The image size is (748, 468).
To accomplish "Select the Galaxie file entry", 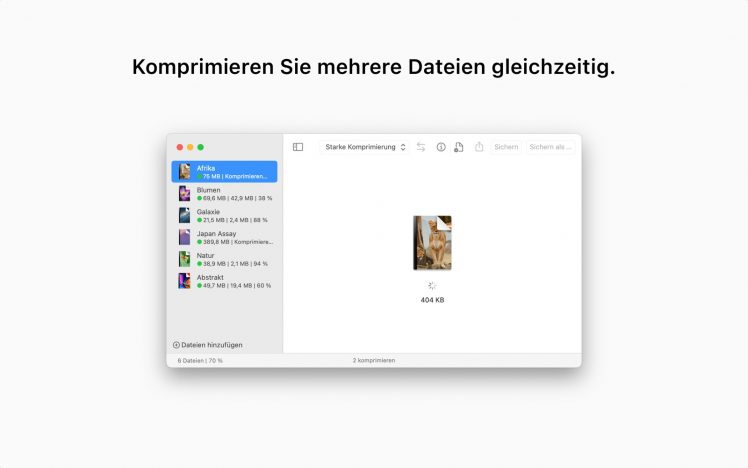I will click(224, 215).
